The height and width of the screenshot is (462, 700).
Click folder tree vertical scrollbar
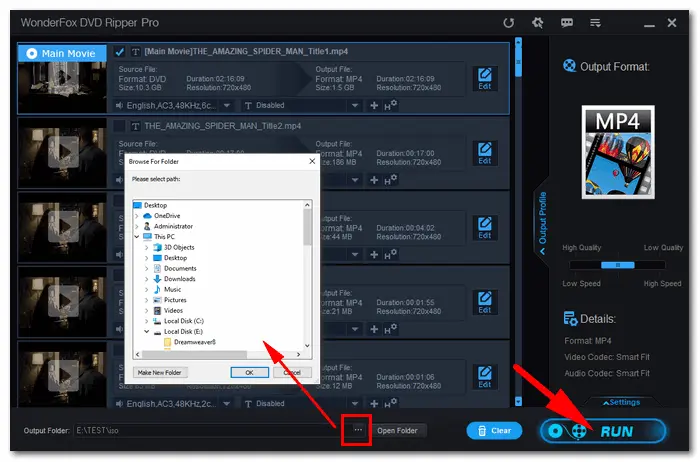[x=307, y=228]
